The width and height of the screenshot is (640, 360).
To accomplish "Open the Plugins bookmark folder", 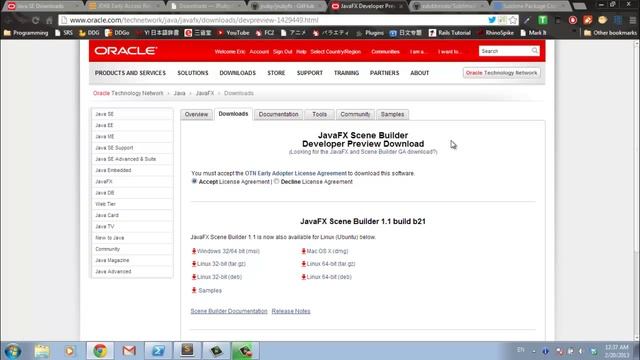I will point(370,33).
